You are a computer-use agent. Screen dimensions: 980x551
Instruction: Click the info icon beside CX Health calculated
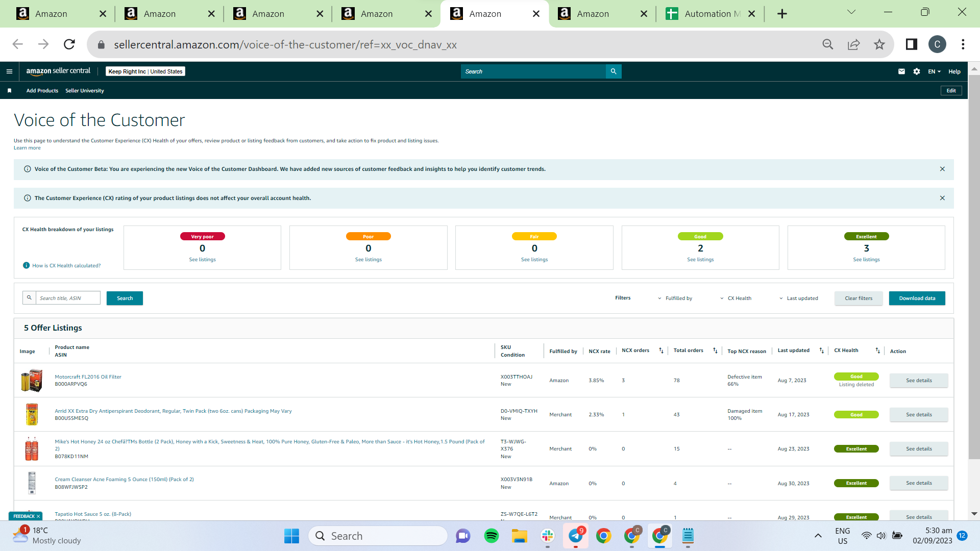point(26,265)
